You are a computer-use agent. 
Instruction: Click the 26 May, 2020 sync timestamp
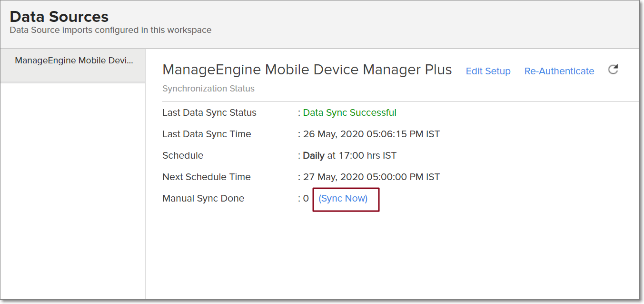(x=371, y=134)
